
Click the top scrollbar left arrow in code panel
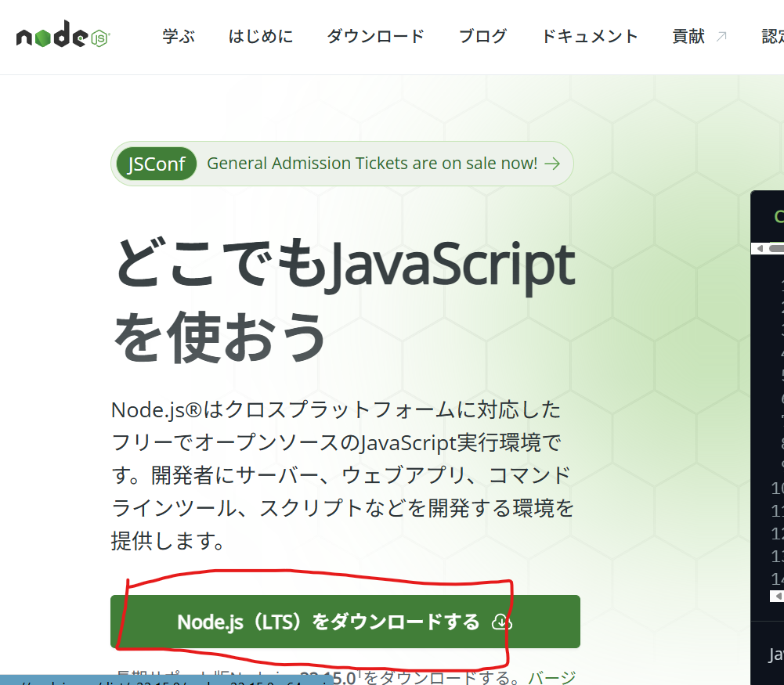click(760, 248)
